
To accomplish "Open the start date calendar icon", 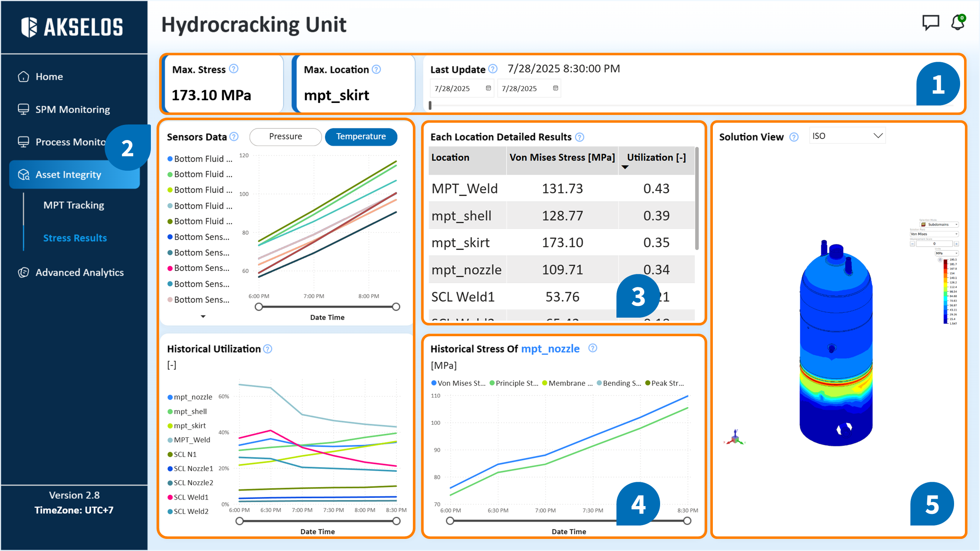I will (x=488, y=88).
